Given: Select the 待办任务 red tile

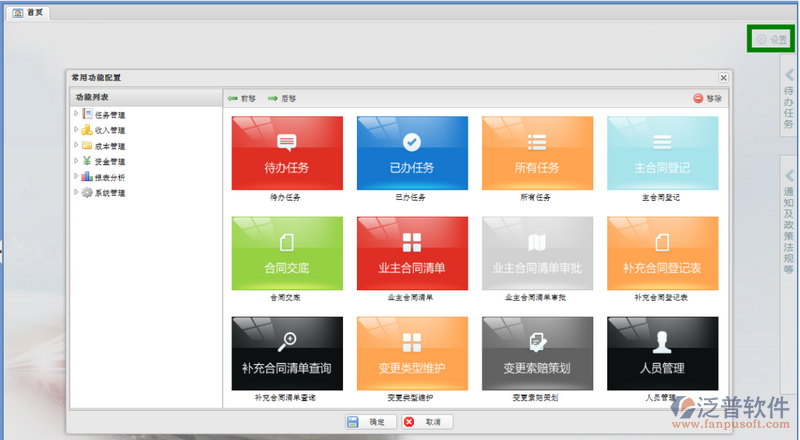Looking at the screenshot, I should coord(287,153).
